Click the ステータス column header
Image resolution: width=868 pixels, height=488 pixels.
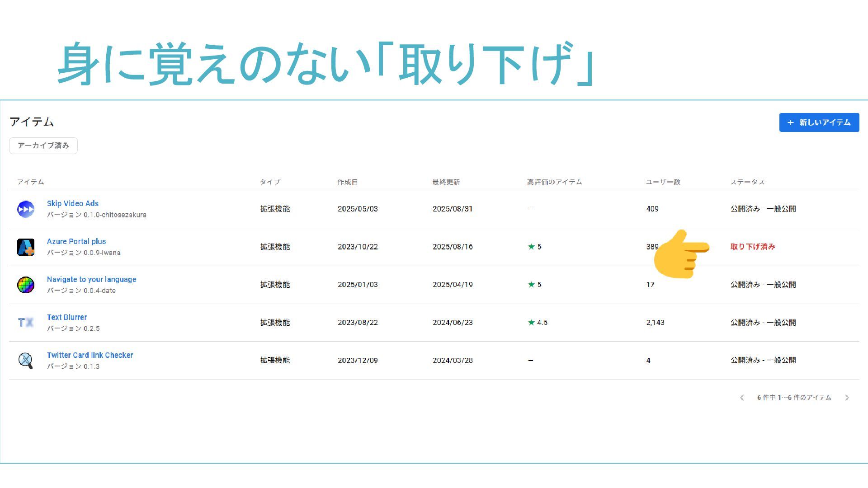[x=747, y=182]
